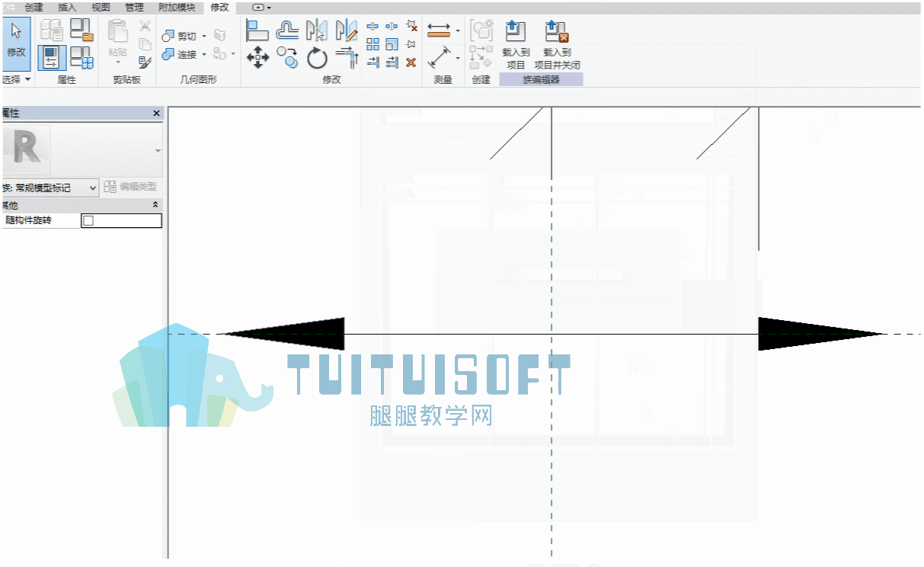
Task: Select Trim/Extend to Corner tool
Action: pos(347,57)
